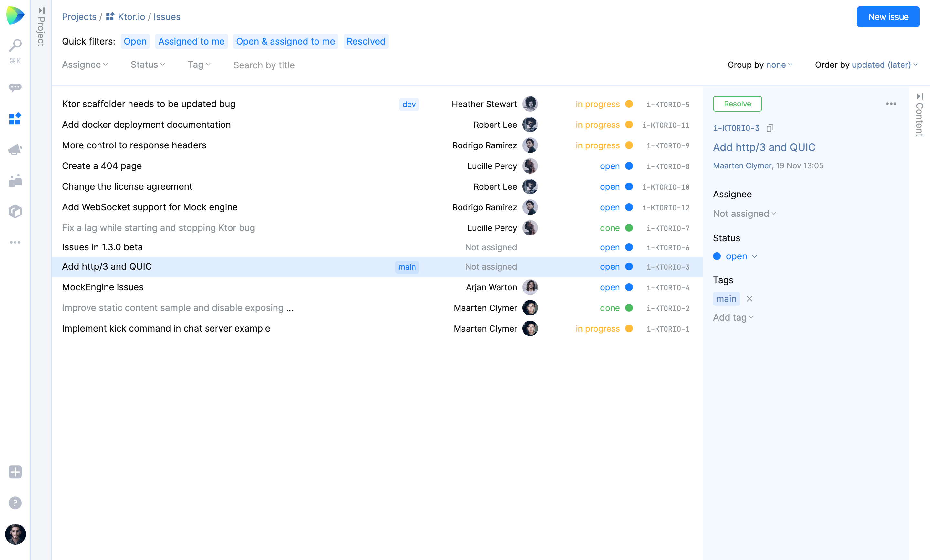Copy issue ID i-KTORIO-3 icon

tap(770, 128)
